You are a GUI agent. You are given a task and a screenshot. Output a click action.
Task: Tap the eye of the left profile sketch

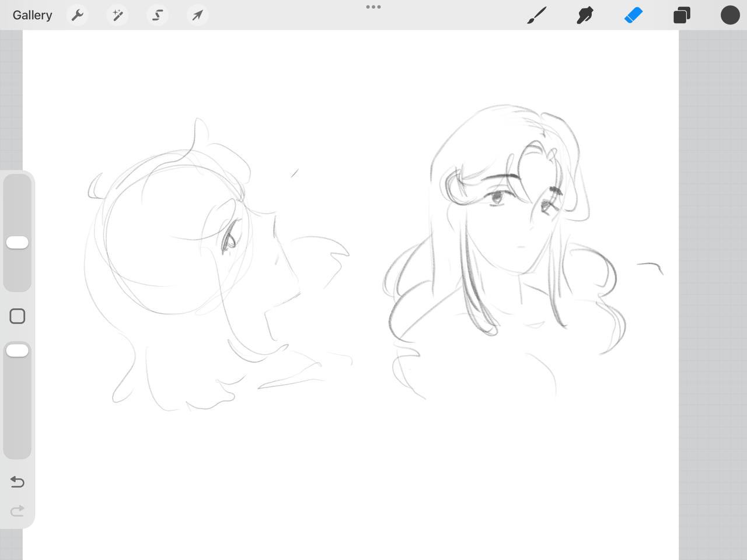coord(228,239)
